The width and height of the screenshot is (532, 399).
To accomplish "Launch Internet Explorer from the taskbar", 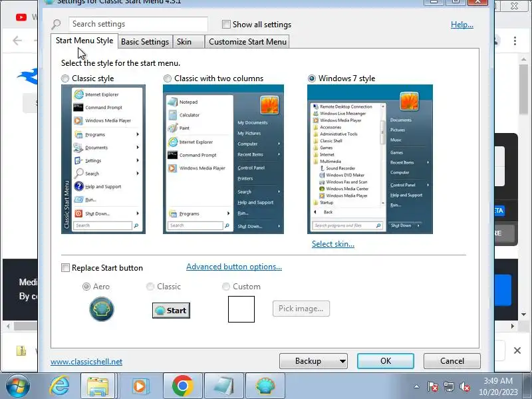I will pos(59,386).
